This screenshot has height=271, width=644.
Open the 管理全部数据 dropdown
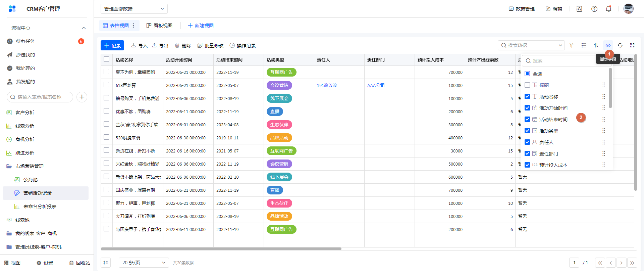point(134,9)
